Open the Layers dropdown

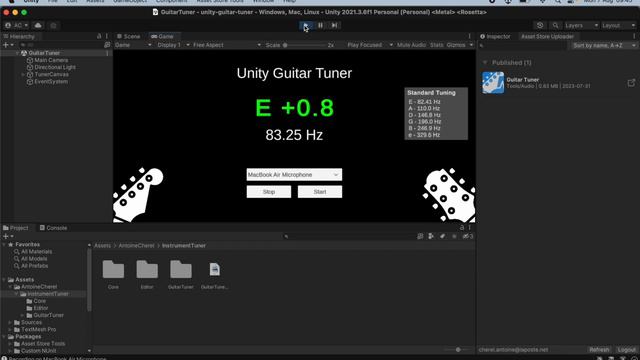(581, 25)
